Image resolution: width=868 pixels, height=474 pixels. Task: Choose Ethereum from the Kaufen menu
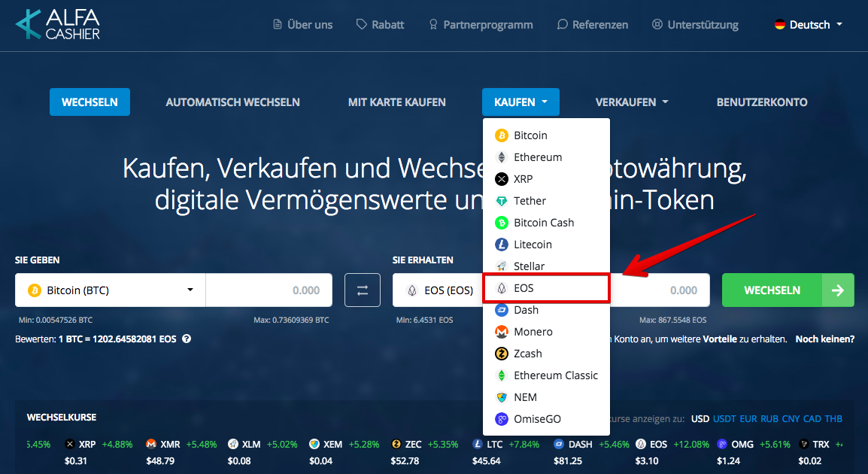tap(546, 157)
